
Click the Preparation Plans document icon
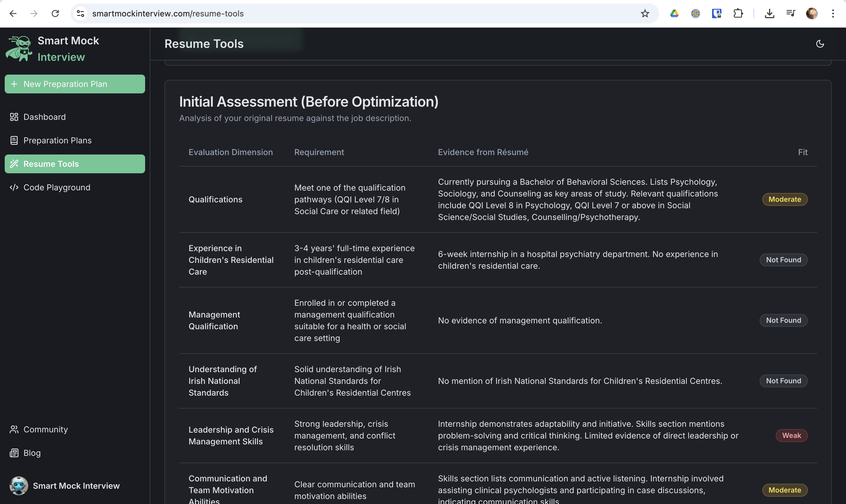14,140
